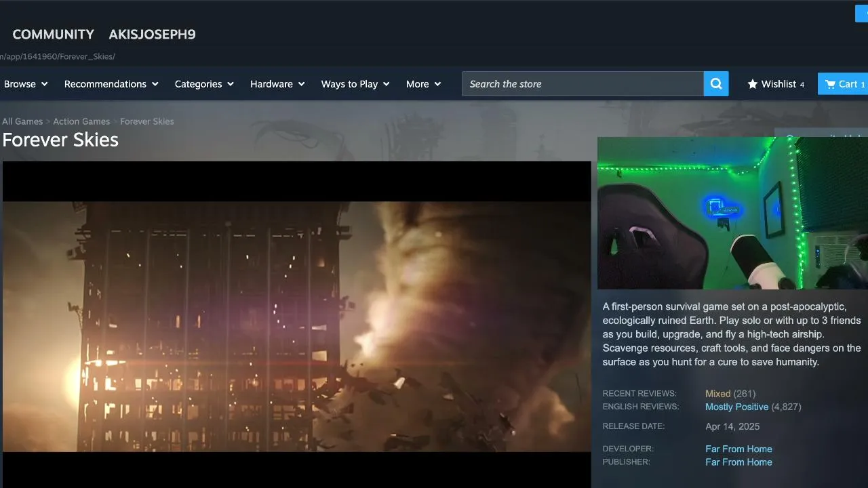The image size is (868, 488).
Task: Click the RECENT REVIEWS: label
Action: point(639,394)
